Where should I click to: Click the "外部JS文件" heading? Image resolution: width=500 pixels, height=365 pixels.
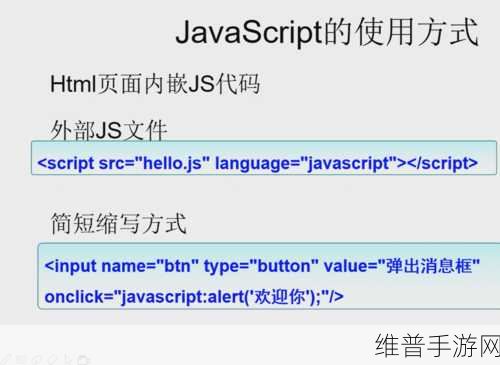[x=109, y=130]
